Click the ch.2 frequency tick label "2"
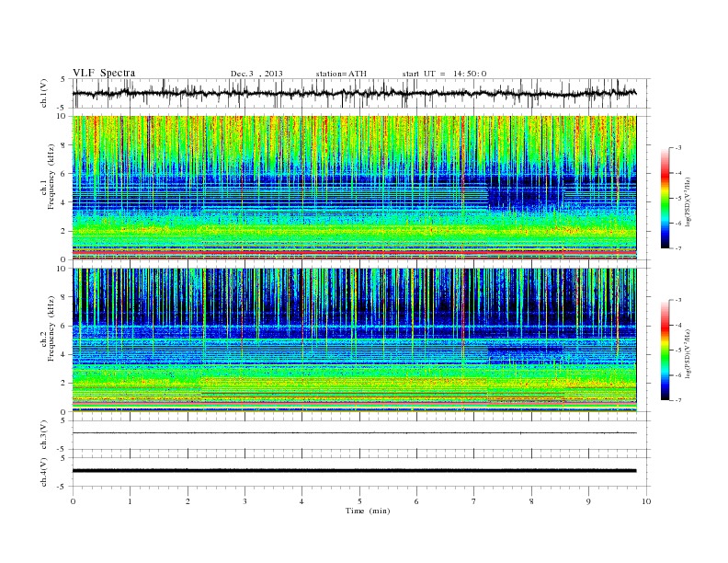Viewport: 728px width, 563px height. point(63,384)
